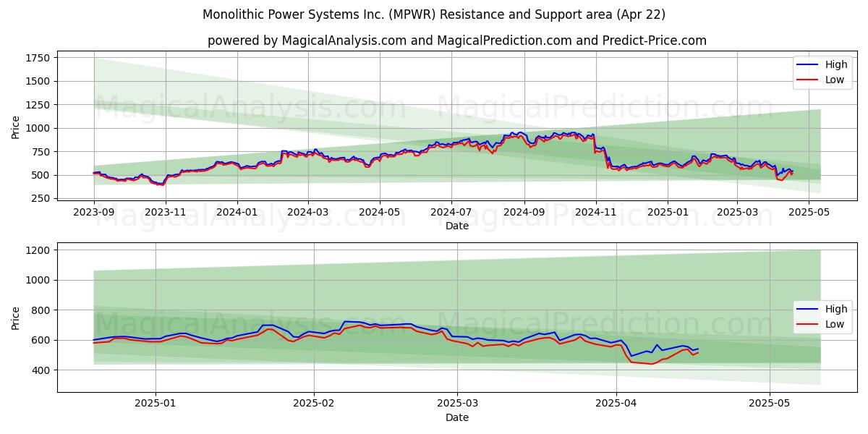The image size is (868, 434).
Task: Click the chart title mentioning Monolithic Power Systems
Action: pos(434,14)
